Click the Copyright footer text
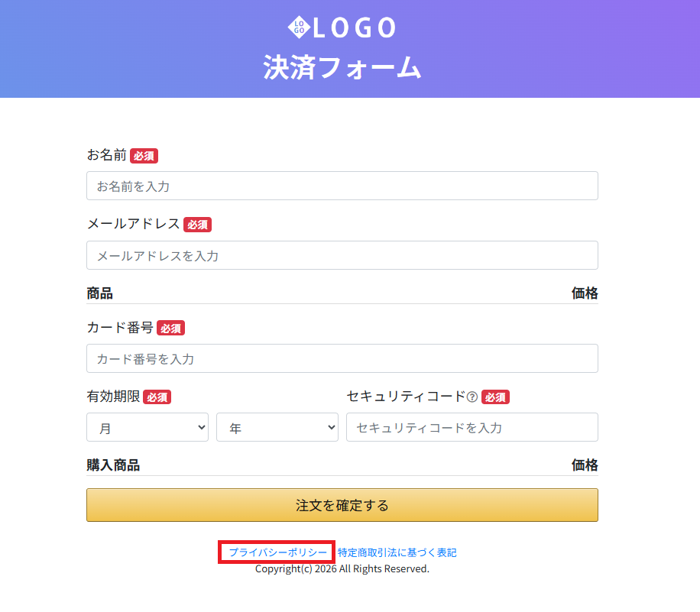Viewport: 700px width, 612px height. 342,569
